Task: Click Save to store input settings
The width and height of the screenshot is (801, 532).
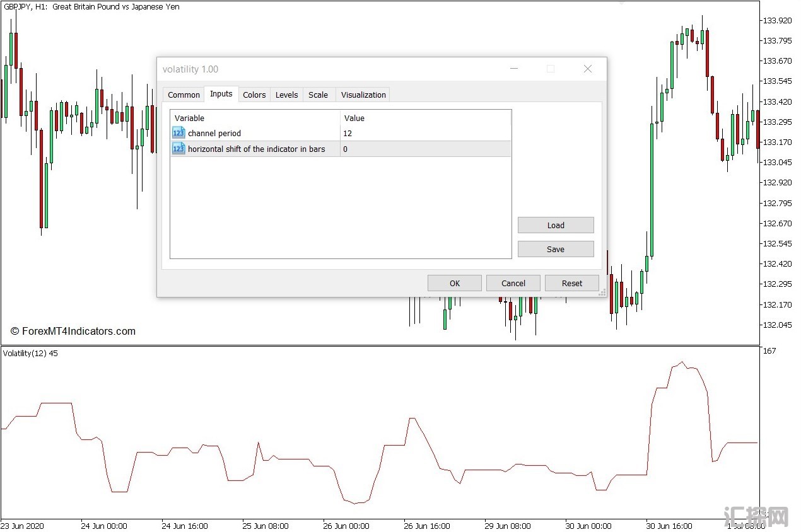Action: coord(555,249)
